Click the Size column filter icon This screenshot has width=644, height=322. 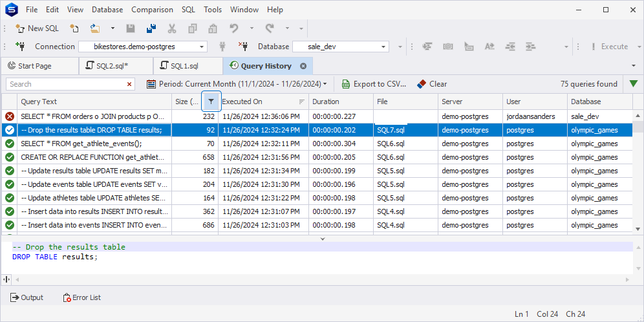211,102
